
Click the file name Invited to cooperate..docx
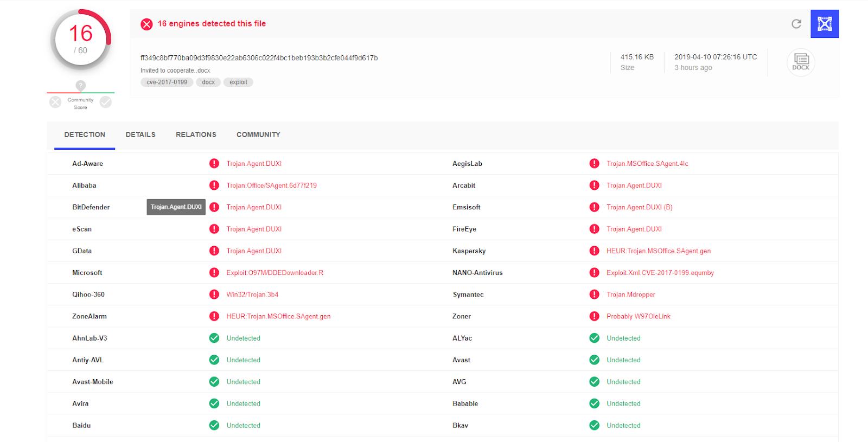[x=175, y=71]
